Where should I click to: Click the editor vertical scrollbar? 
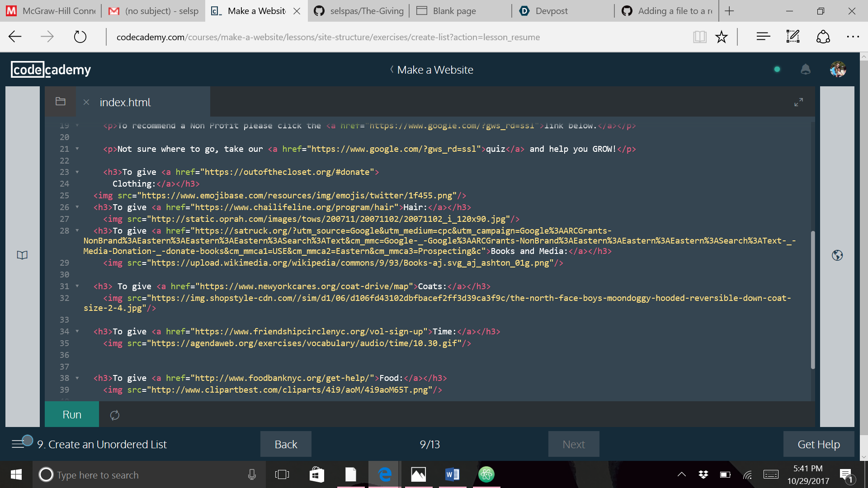coord(812,300)
